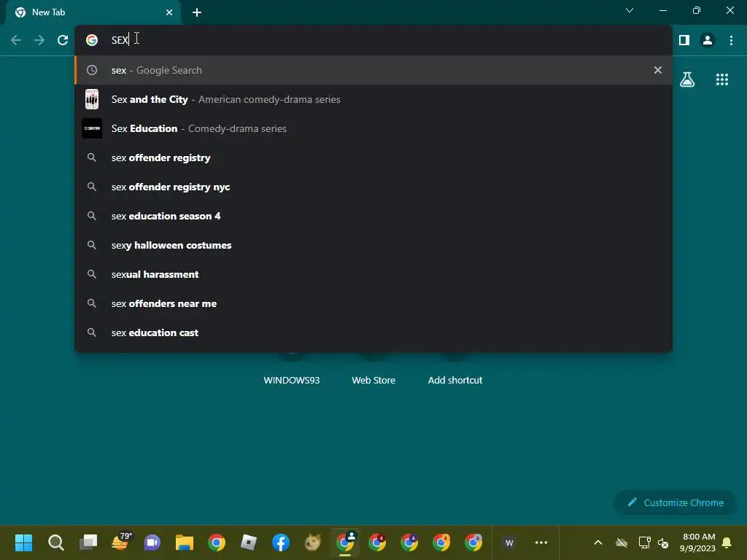
Task: Open the Google apps grid
Action: (x=721, y=79)
